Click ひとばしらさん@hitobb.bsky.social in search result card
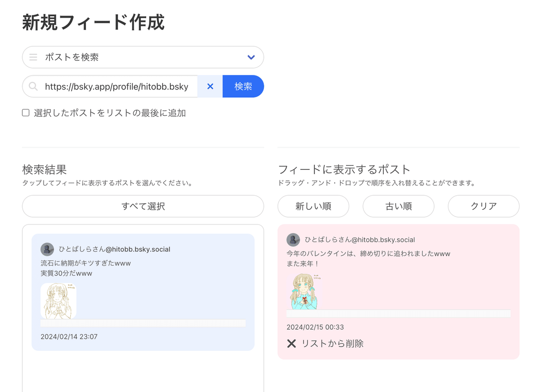Screen dimensions: 545x392 pyautogui.click(x=114, y=249)
